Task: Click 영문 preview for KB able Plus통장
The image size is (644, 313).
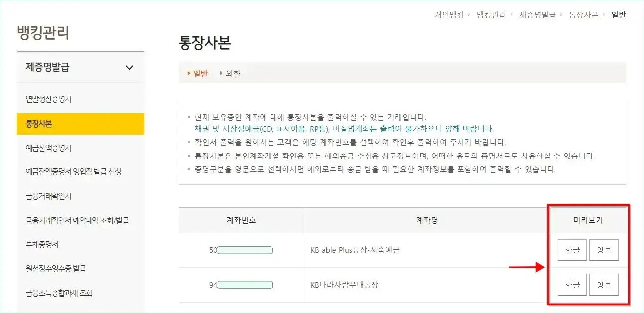Action: (x=604, y=250)
